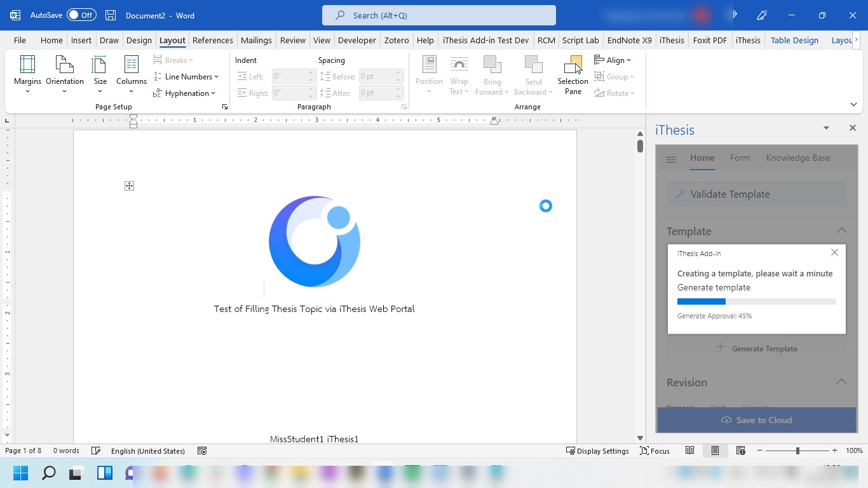Click the Validate Template button
The width and height of the screenshot is (868, 488).
pyautogui.click(x=756, y=194)
